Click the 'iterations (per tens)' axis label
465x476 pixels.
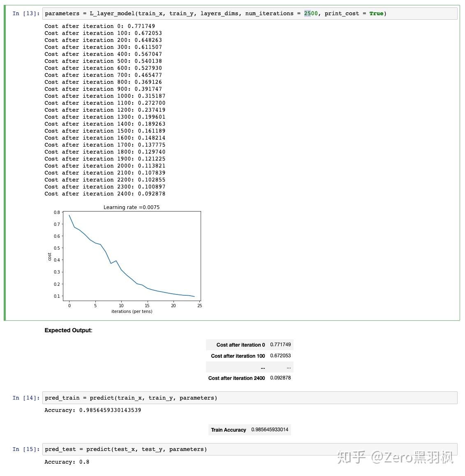132,311
